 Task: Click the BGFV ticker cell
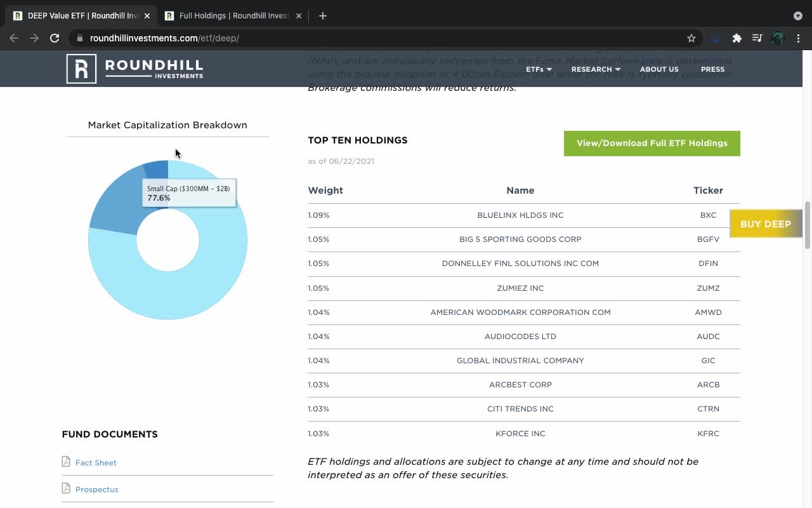708,239
